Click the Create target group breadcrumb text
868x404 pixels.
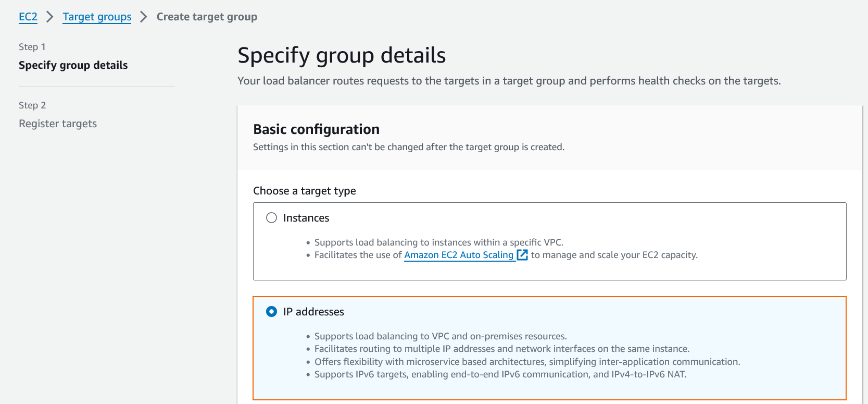pyautogui.click(x=207, y=17)
